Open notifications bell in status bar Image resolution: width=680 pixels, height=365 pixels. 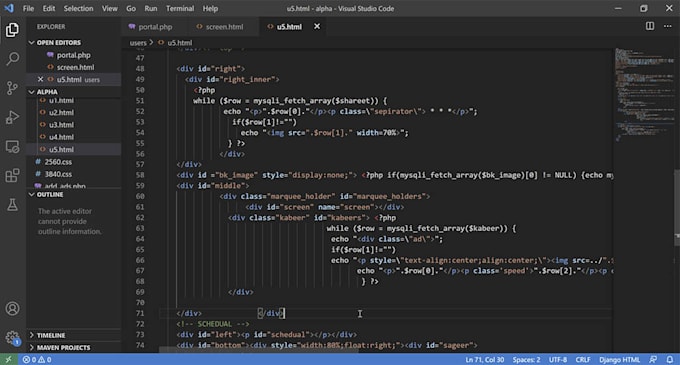670,359
